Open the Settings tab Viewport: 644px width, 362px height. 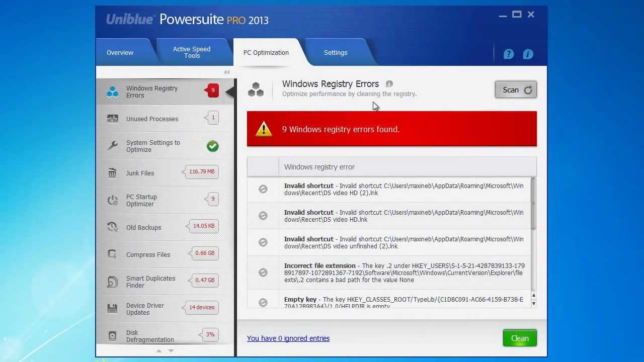point(336,52)
